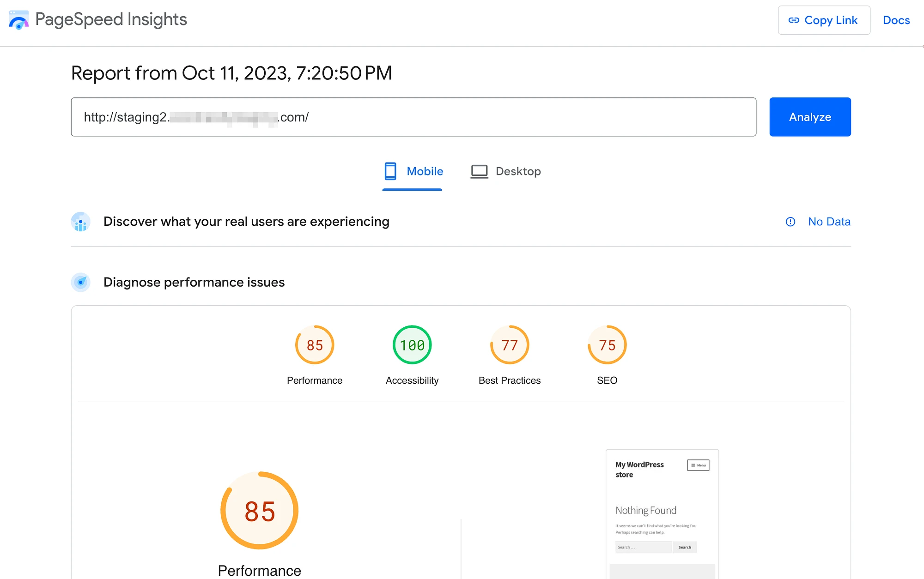
Task: Click the Performance score circle icon
Action: point(314,345)
